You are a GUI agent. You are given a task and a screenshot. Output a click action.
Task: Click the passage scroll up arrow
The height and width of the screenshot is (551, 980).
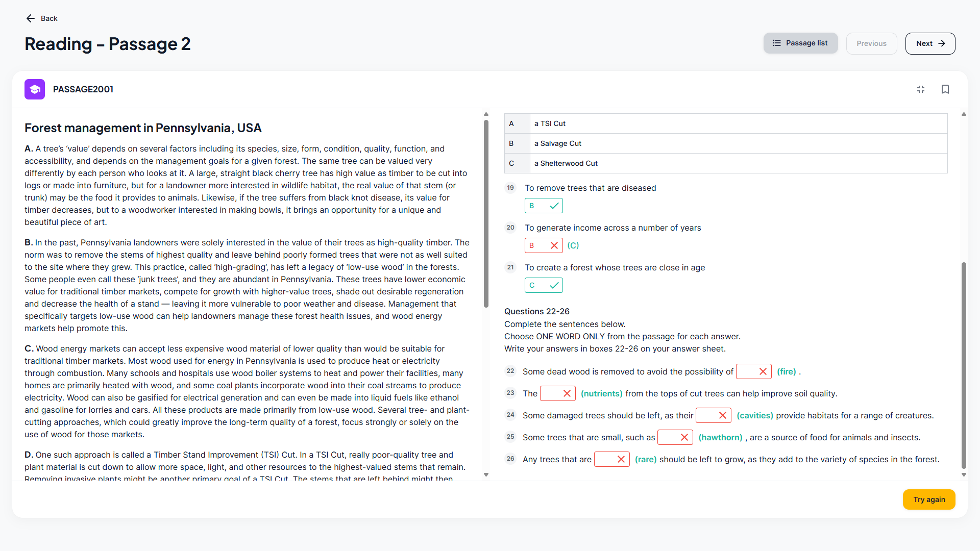486,114
